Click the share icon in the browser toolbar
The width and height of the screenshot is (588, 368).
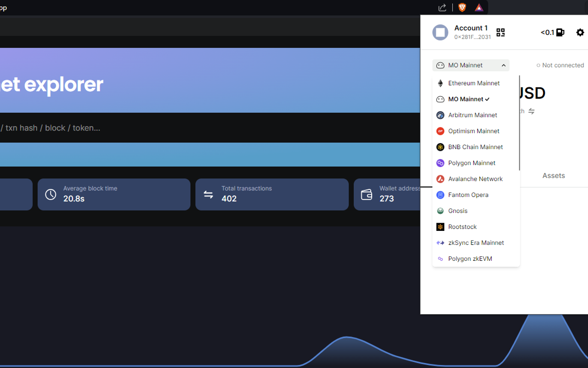[x=442, y=7]
